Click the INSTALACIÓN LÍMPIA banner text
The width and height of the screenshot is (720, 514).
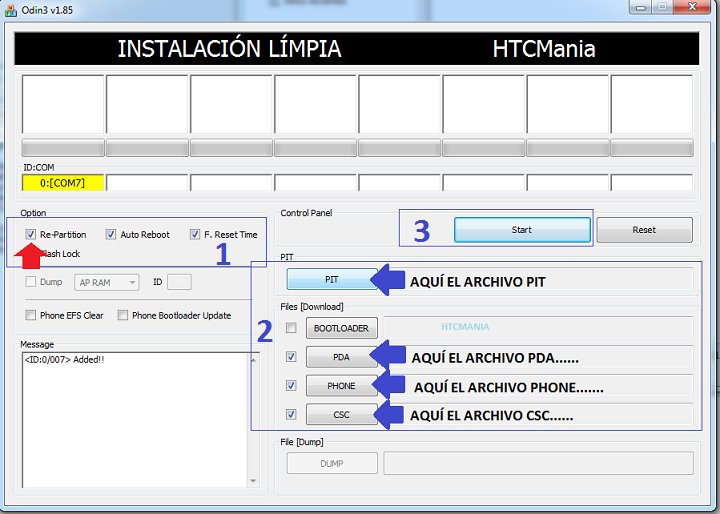(x=230, y=49)
